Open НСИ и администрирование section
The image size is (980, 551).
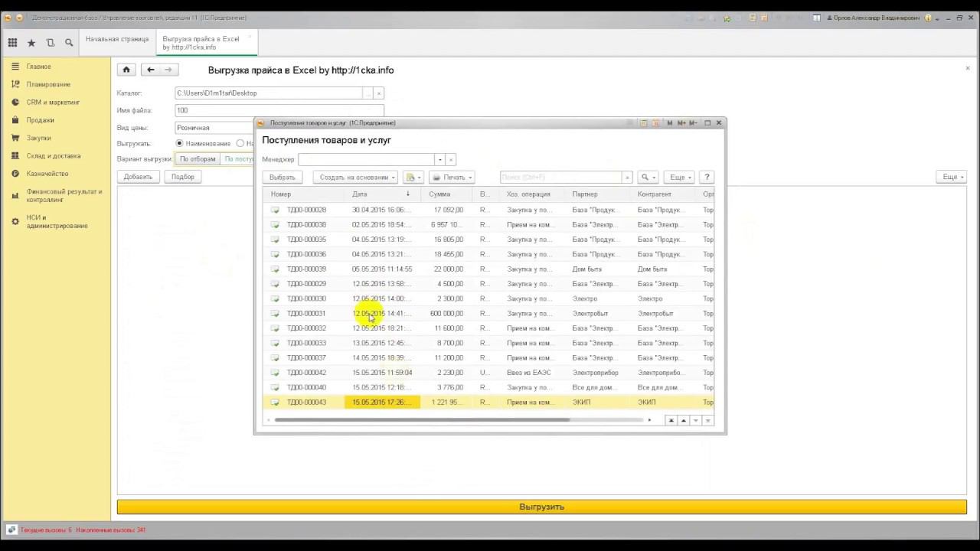point(57,221)
